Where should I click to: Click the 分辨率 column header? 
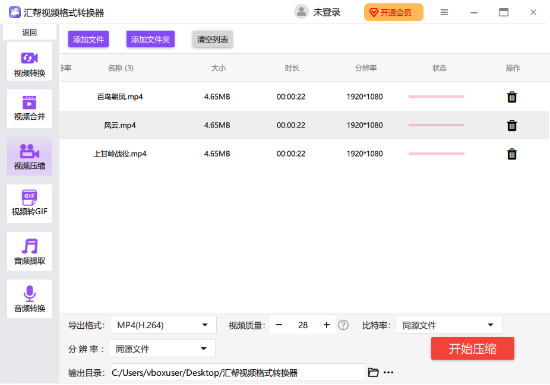[x=365, y=68]
